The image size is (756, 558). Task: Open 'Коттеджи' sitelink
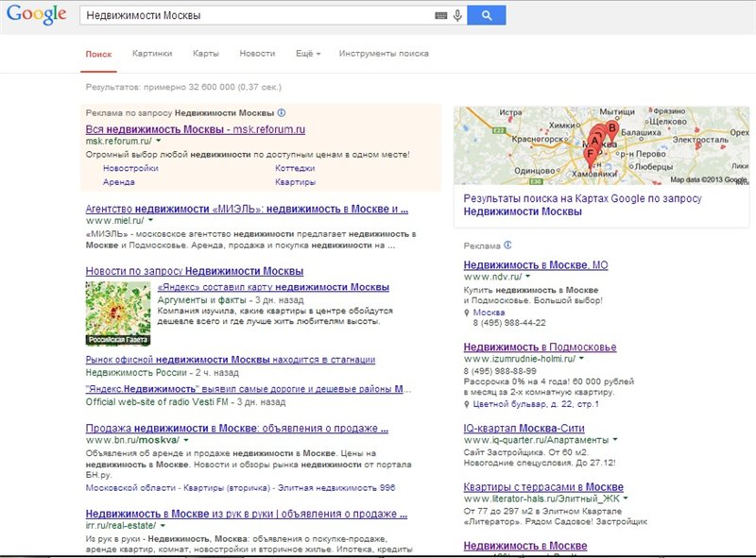click(295, 168)
